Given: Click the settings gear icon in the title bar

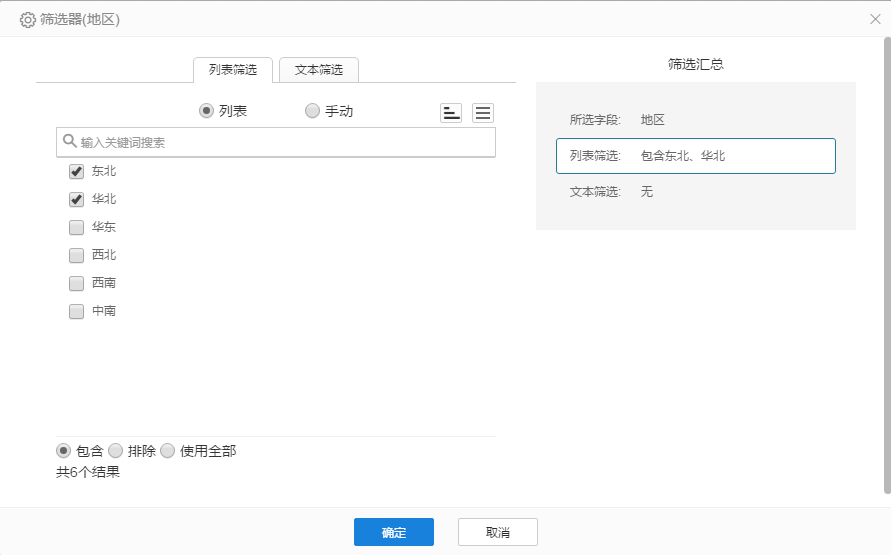Looking at the screenshot, I should tap(28, 19).
